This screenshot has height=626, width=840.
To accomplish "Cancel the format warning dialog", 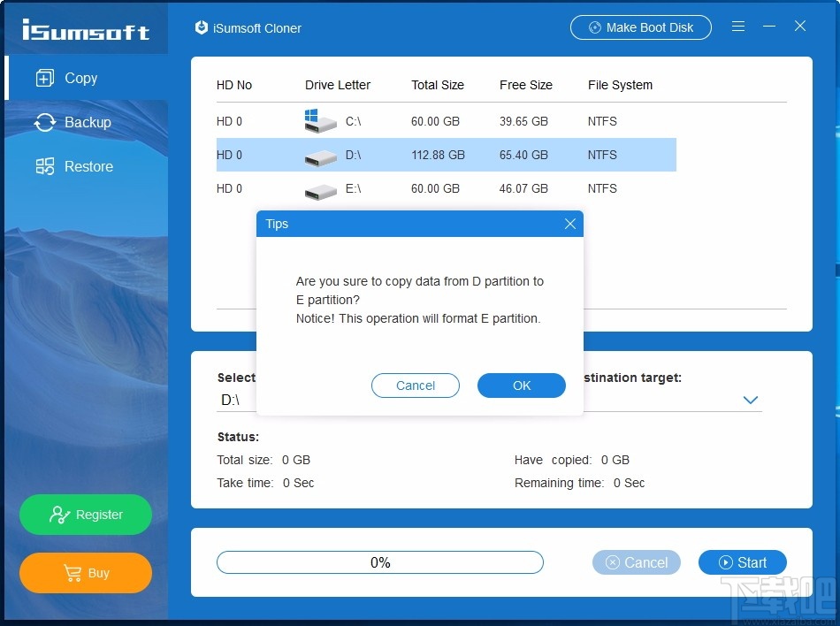I will pyautogui.click(x=416, y=386).
